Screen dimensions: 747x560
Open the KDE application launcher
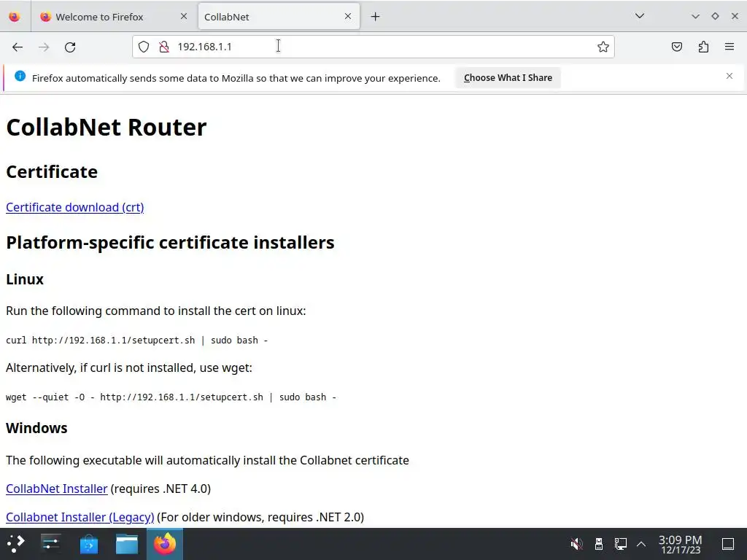(15, 544)
